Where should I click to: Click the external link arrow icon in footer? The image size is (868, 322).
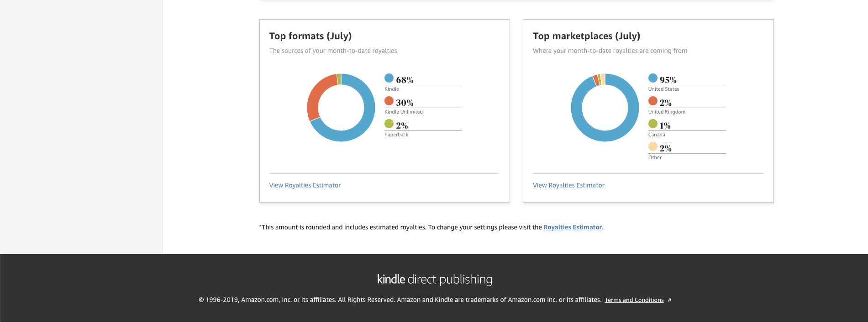pyautogui.click(x=669, y=300)
